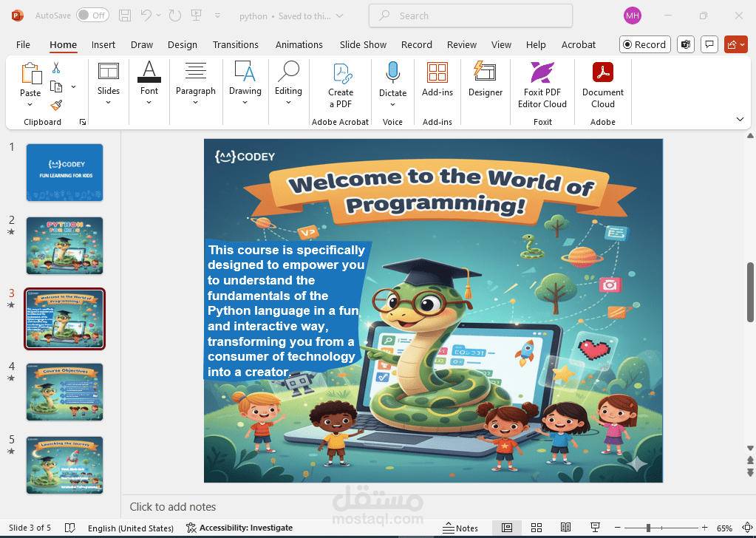Image resolution: width=756 pixels, height=538 pixels.
Task: Open the File tab
Action: [23, 44]
